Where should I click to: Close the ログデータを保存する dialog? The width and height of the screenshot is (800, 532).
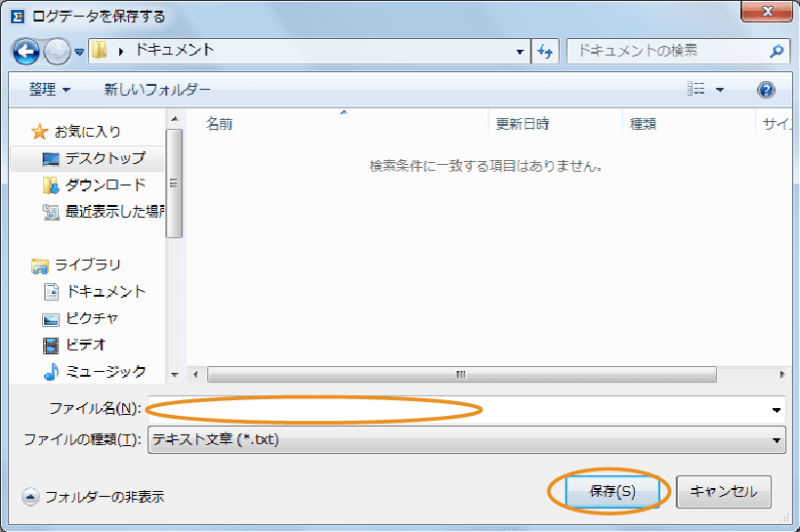[767, 11]
